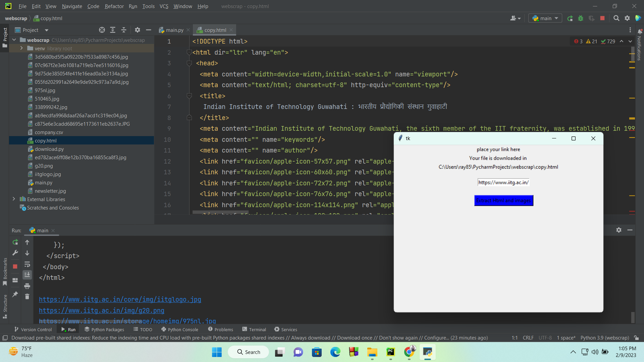Image resolution: width=644 pixels, height=362 pixels.
Task: Click the wrench icon in Run panel
Action: click(15, 253)
